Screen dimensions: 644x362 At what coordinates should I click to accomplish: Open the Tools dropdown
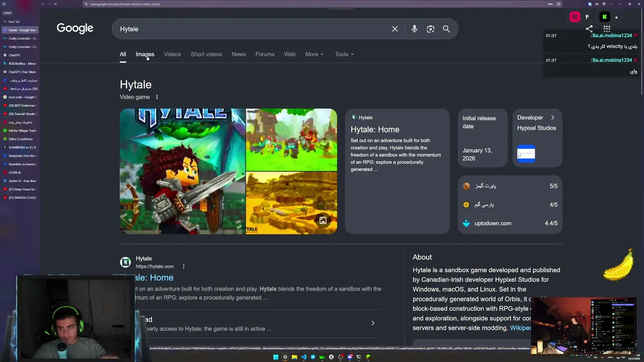pyautogui.click(x=344, y=54)
